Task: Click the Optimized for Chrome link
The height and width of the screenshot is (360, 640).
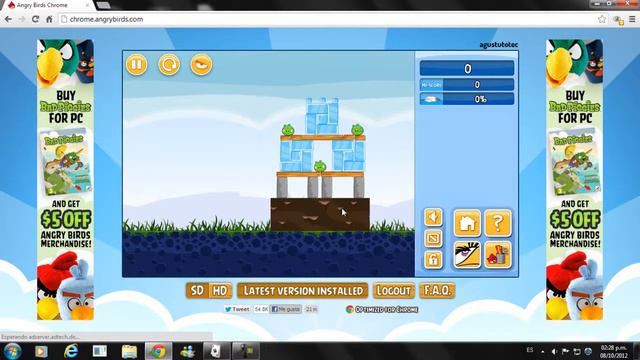Action: pyautogui.click(x=382, y=309)
